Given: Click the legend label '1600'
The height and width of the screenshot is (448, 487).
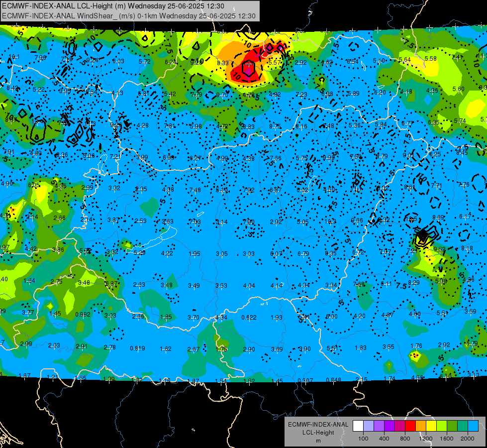Looking at the screenshot, I should pos(447,439).
